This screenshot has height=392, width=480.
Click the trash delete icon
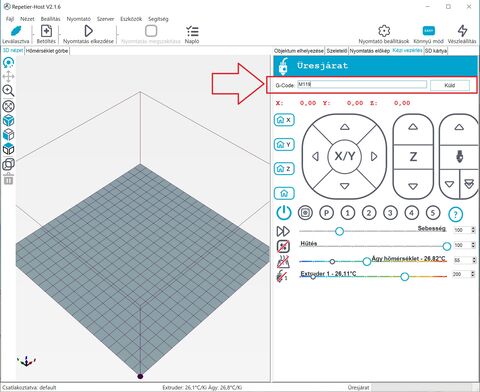pyautogui.click(x=8, y=179)
